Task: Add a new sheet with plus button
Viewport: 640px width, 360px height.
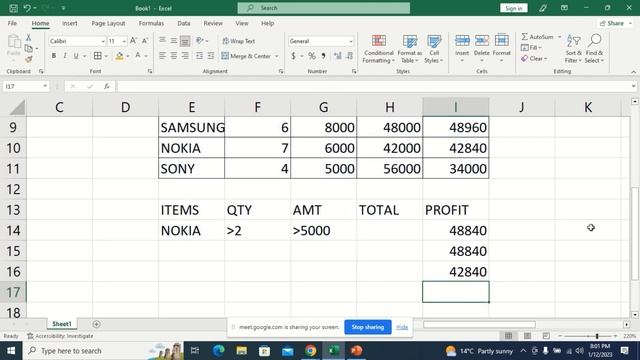Action: (x=96, y=324)
